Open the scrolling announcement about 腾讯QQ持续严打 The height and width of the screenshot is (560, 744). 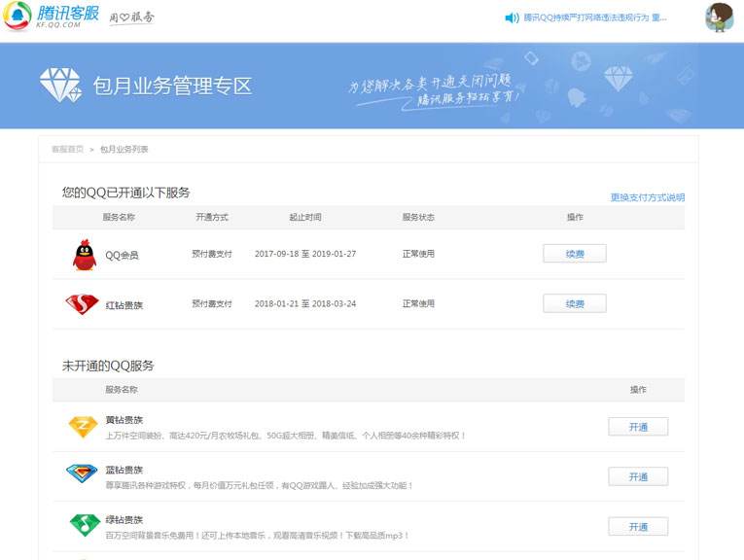pos(595,17)
